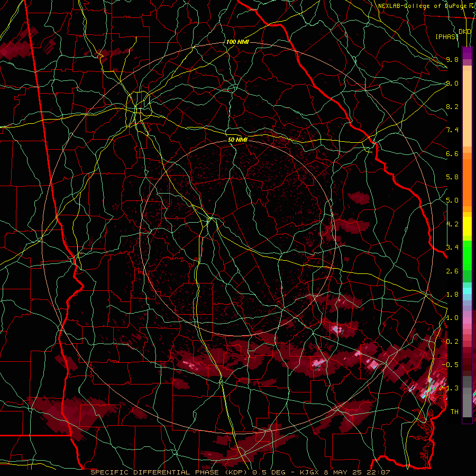Select the 1.0 value on color scale
Screen dimensions: 476x476
click(x=452, y=318)
